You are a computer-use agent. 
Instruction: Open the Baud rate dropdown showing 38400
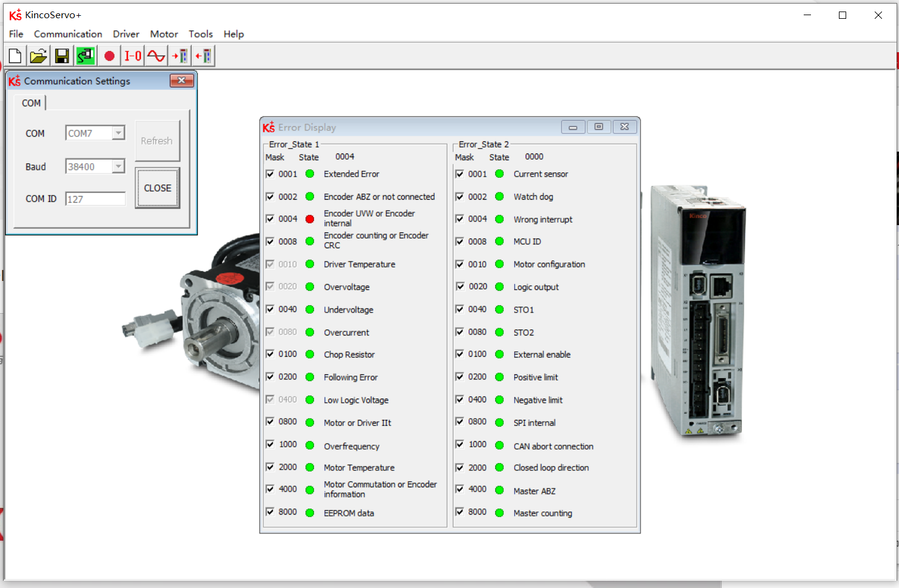[118, 166]
